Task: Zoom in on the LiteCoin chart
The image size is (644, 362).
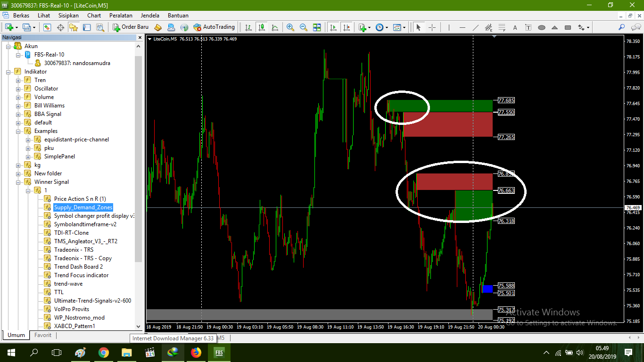Action: (x=289, y=27)
